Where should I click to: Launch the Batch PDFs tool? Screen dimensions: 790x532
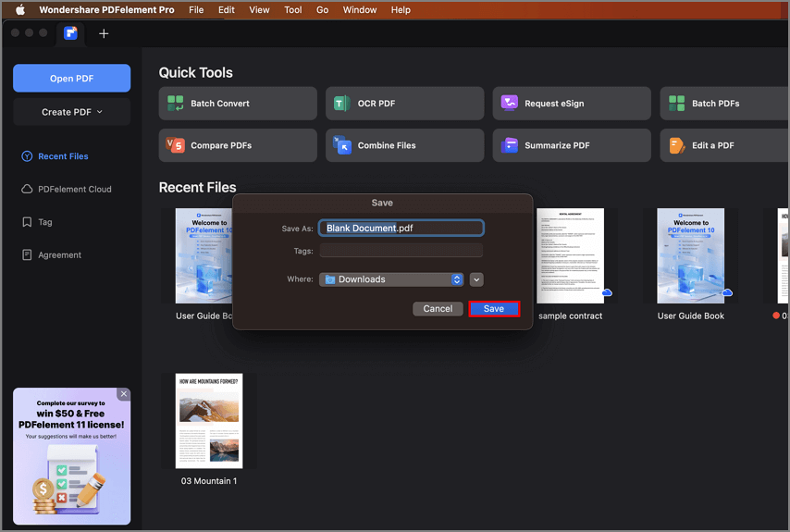724,104
